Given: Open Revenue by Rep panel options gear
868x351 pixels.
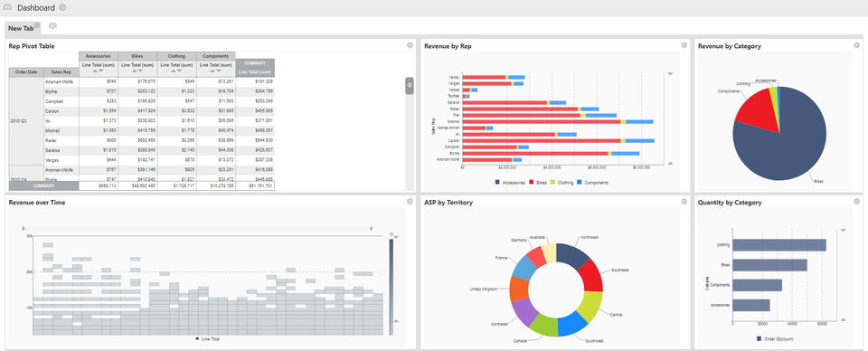Looking at the screenshot, I should pyautogui.click(x=684, y=45).
